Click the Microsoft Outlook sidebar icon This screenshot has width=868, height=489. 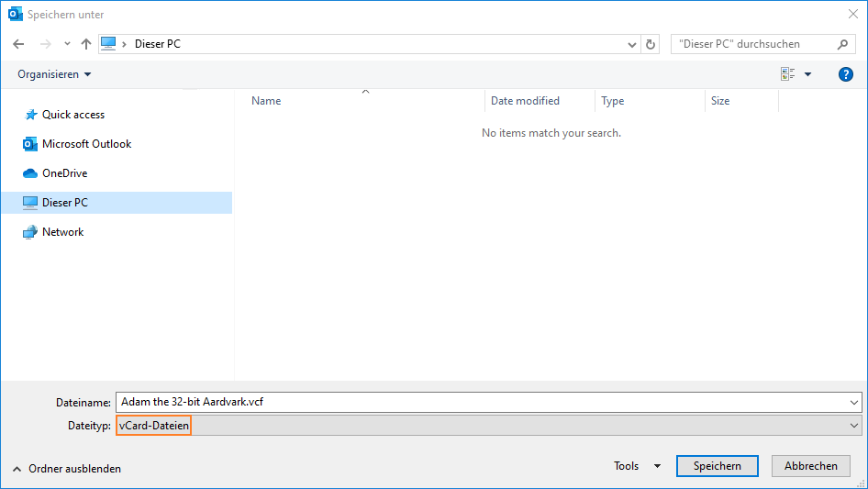[x=30, y=144]
